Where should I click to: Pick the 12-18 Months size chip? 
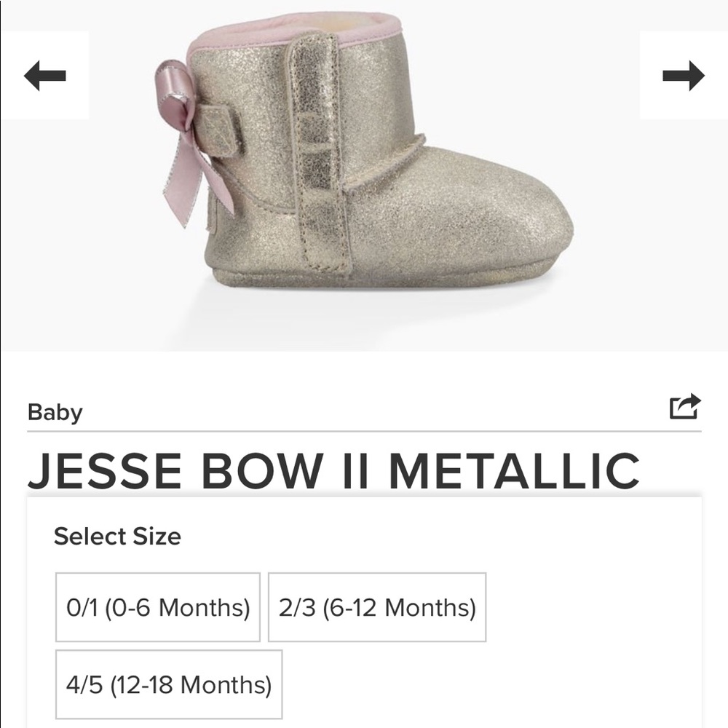click(x=168, y=684)
